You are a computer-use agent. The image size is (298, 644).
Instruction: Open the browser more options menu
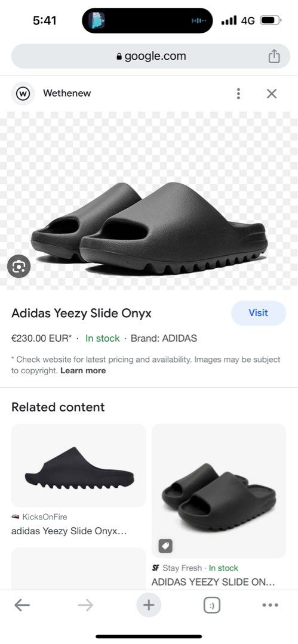[270, 605]
